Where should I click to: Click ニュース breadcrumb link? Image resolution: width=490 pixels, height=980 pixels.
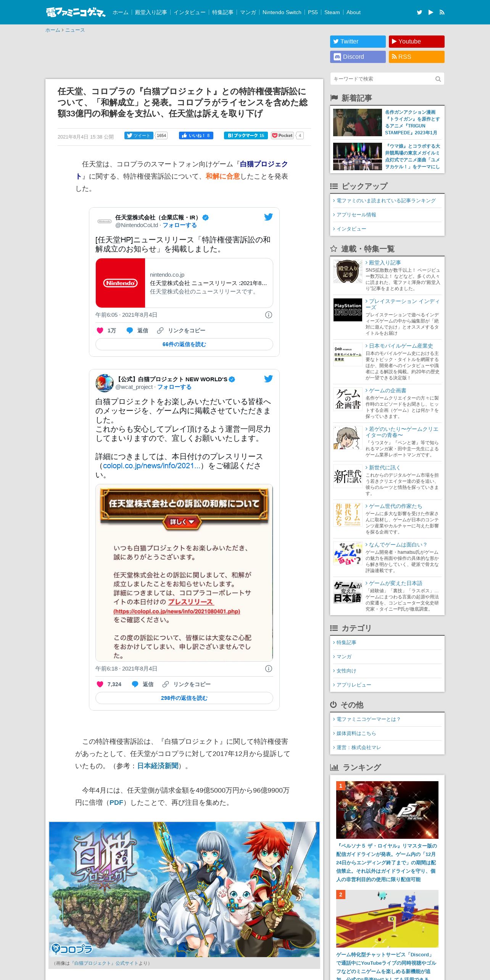(x=75, y=30)
